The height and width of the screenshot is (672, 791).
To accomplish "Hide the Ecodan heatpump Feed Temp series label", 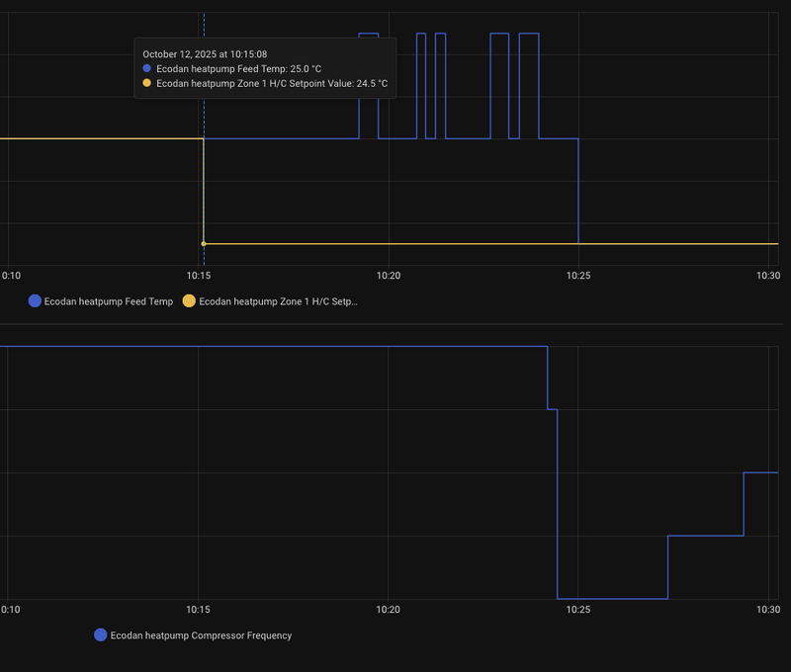I will pyautogui.click(x=109, y=301).
